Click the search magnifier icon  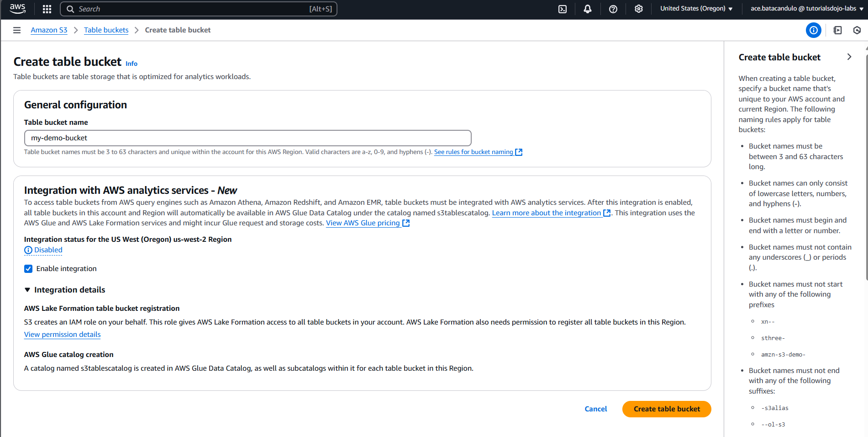coord(70,9)
